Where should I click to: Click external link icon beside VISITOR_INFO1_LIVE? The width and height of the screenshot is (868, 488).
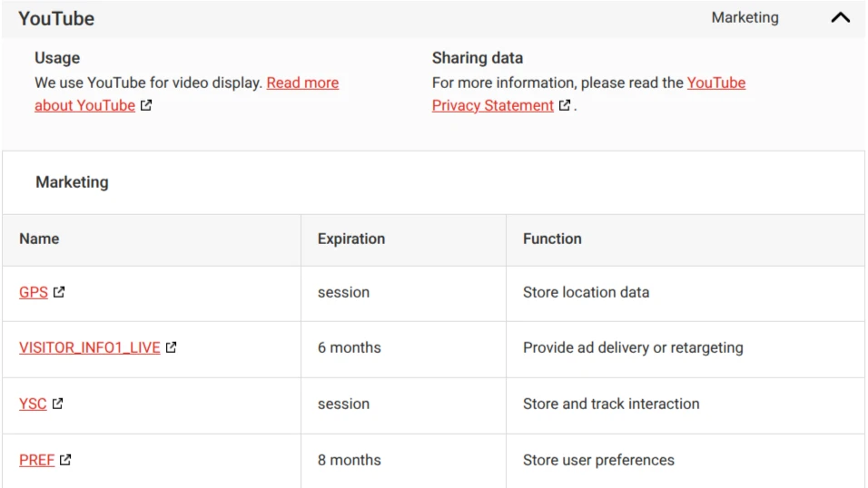[x=171, y=346]
